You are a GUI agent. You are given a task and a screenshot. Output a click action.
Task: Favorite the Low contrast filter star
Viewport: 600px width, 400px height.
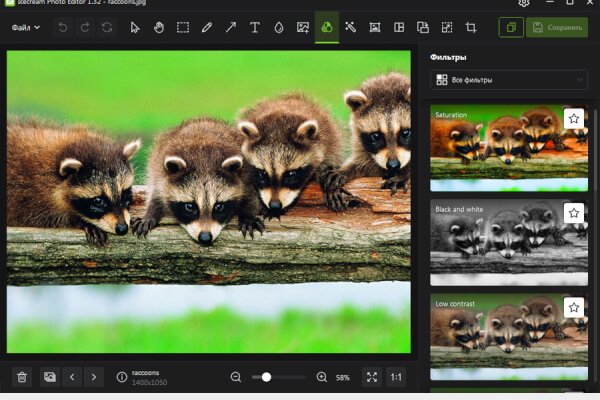[574, 307]
